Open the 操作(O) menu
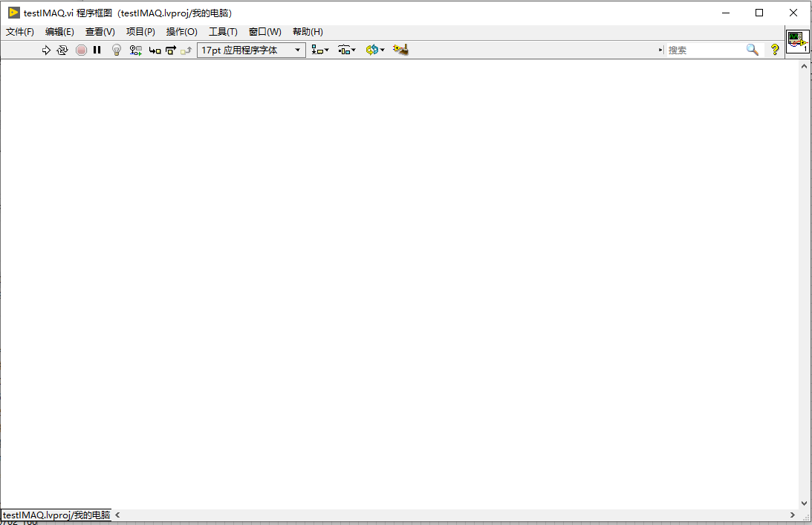This screenshot has height=525, width=812. point(182,32)
